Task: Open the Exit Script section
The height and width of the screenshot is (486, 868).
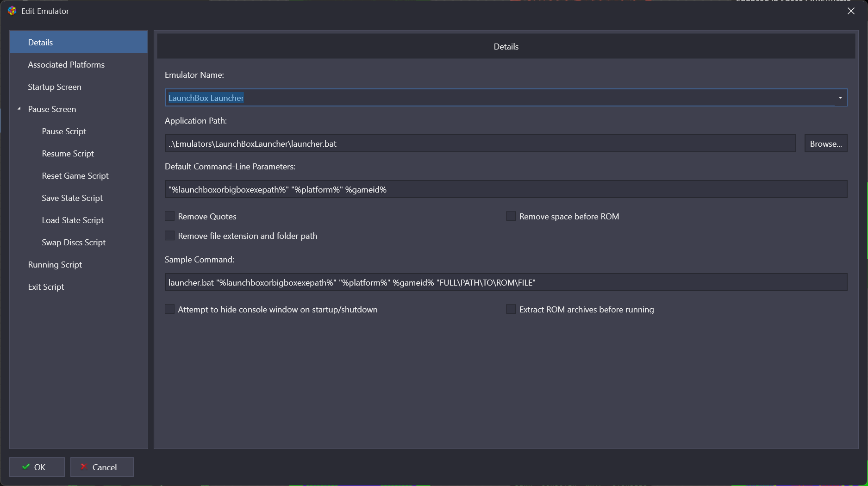Action: (x=79, y=287)
